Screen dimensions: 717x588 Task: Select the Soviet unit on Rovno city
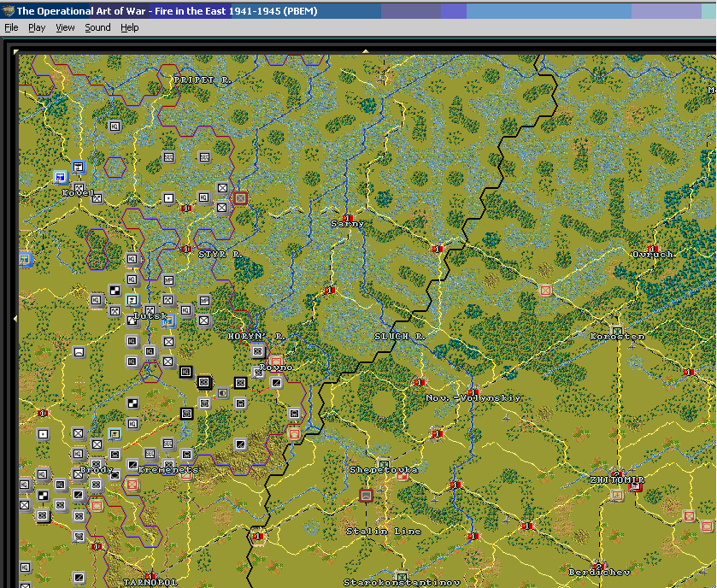point(276,362)
